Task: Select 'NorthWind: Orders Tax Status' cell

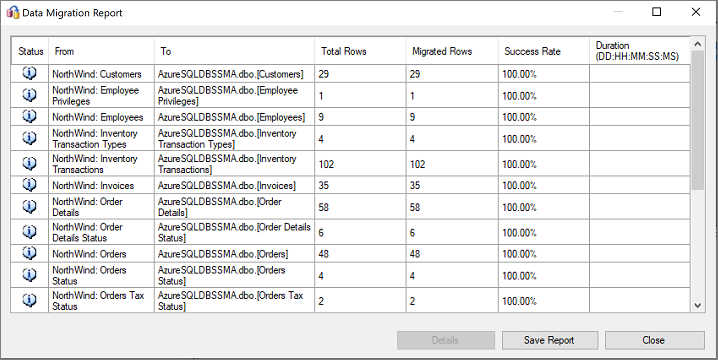Action: click(101, 300)
